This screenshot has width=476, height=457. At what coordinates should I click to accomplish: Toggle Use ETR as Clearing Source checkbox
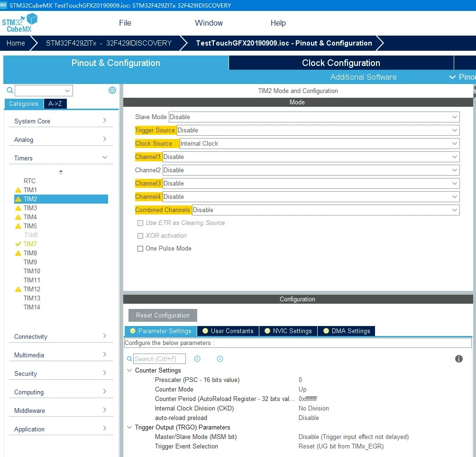pyautogui.click(x=140, y=223)
